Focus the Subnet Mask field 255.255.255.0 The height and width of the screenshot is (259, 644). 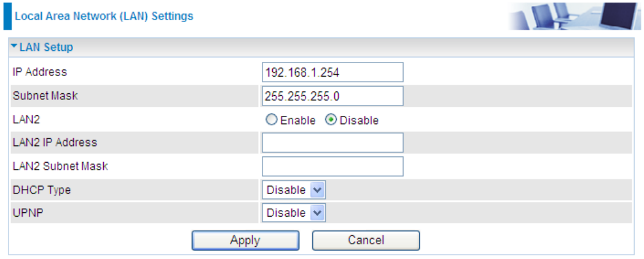pyautogui.click(x=332, y=96)
